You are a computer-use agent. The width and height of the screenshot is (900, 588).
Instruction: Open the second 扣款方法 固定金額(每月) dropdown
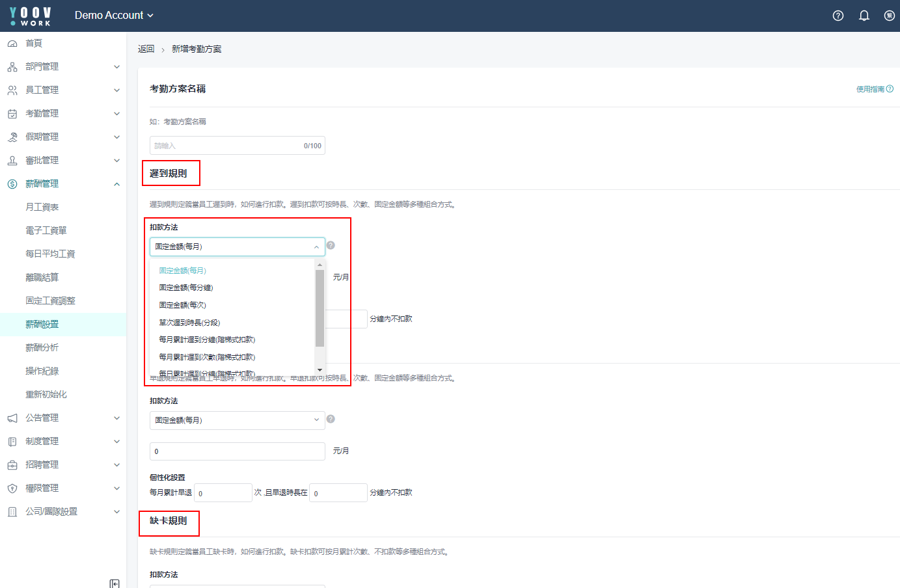[x=237, y=420]
